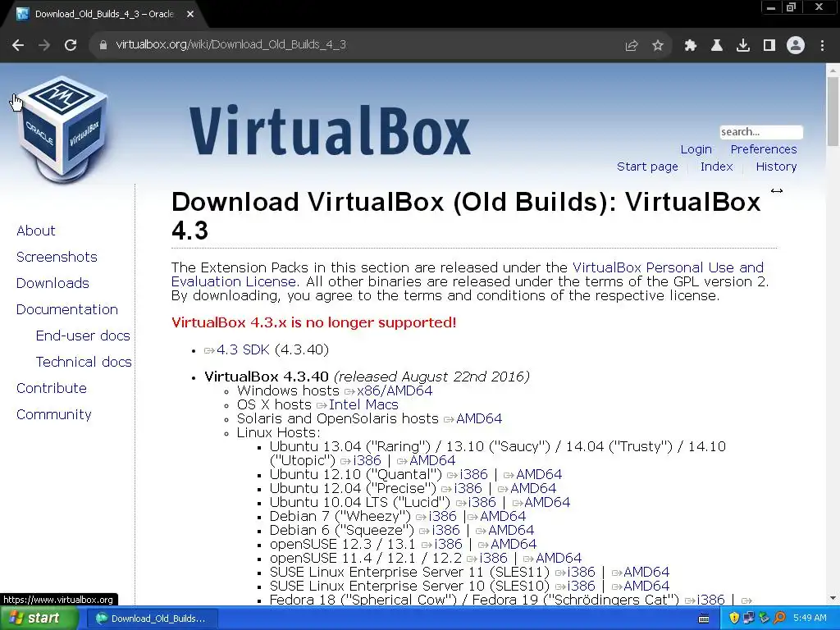Open the Chrome Labs flask icon
The height and width of the screenshot is (630, 840).
pos(717,46)
